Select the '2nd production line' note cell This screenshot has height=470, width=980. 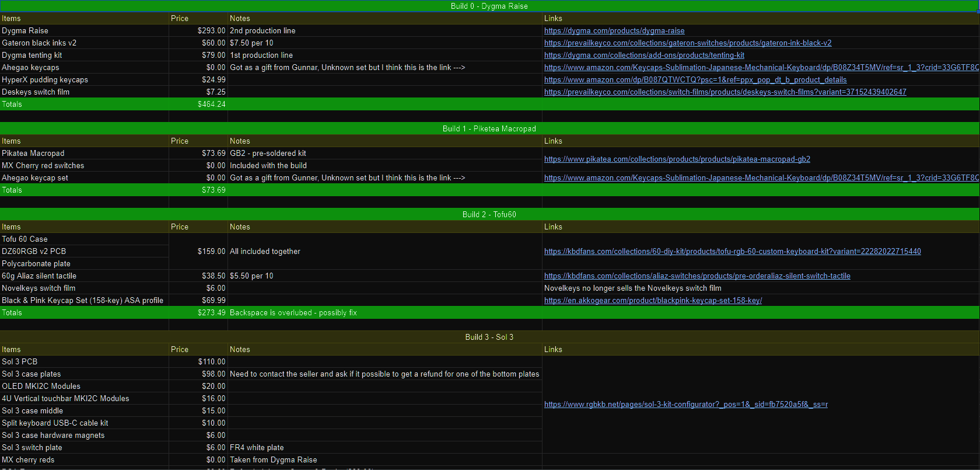385,31
